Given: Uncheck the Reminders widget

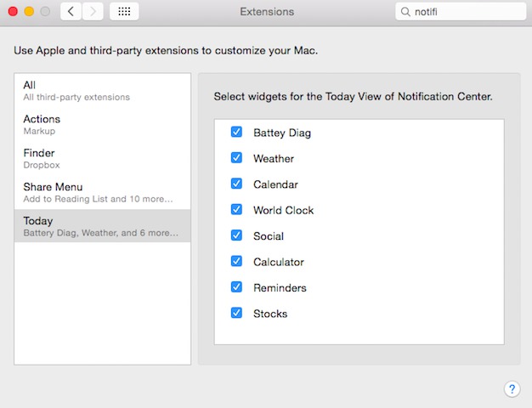Looking at the screenshot, I should tap(237, 287).
